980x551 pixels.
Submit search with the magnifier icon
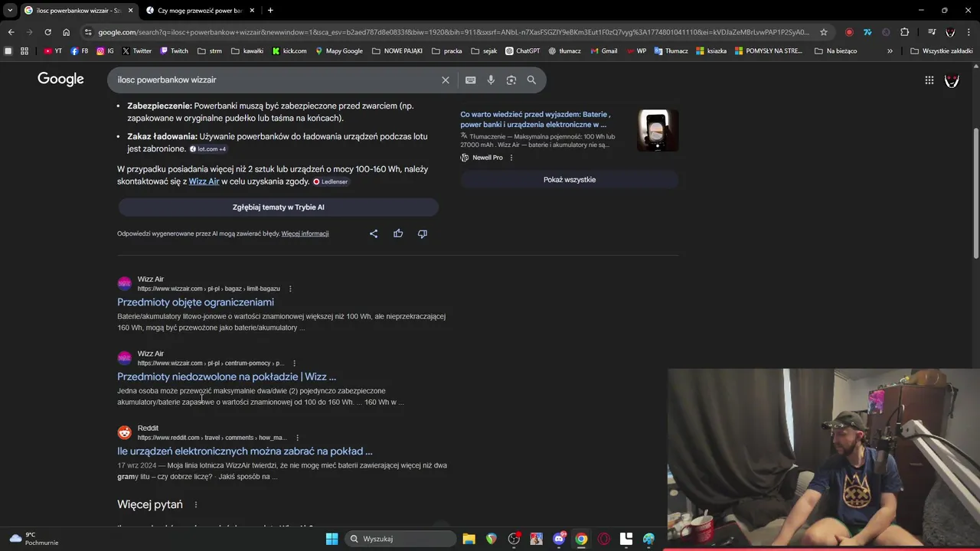531,80
